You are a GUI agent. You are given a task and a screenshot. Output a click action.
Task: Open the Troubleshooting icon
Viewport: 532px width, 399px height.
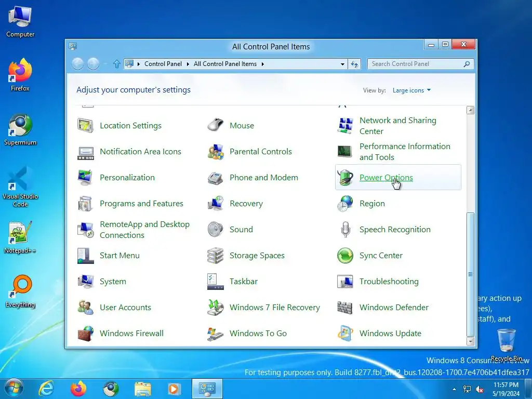point(345,282)
